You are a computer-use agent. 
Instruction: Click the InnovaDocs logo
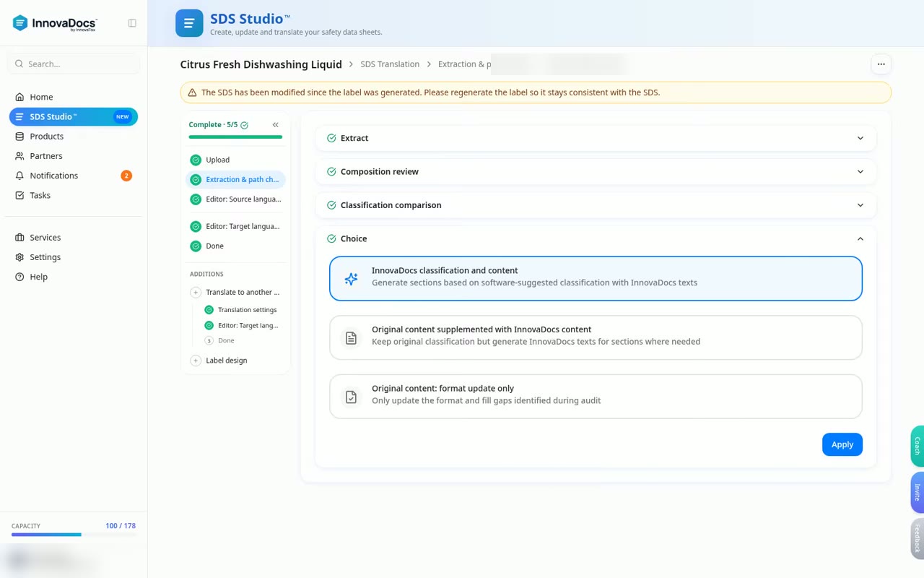pyautogui.click(x=55, y=23)
